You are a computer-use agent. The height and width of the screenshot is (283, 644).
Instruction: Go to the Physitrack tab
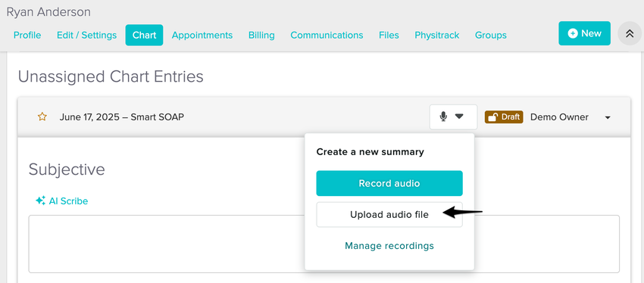[x=437, y=36]
